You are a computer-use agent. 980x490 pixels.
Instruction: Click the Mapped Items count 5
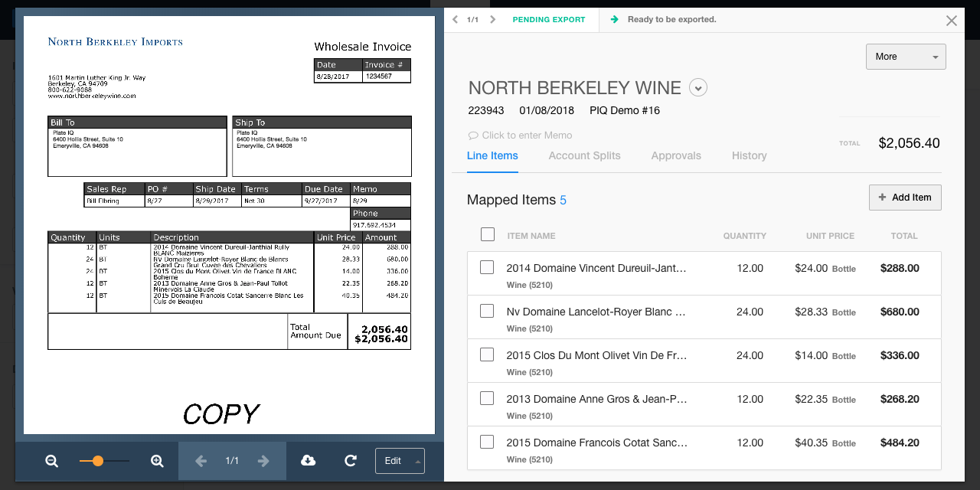tap(563, 201)
